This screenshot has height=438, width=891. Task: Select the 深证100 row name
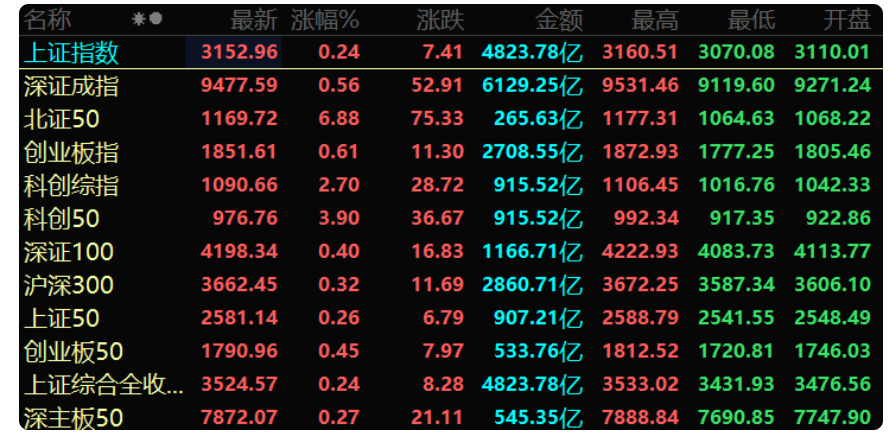tap(69, 252)
